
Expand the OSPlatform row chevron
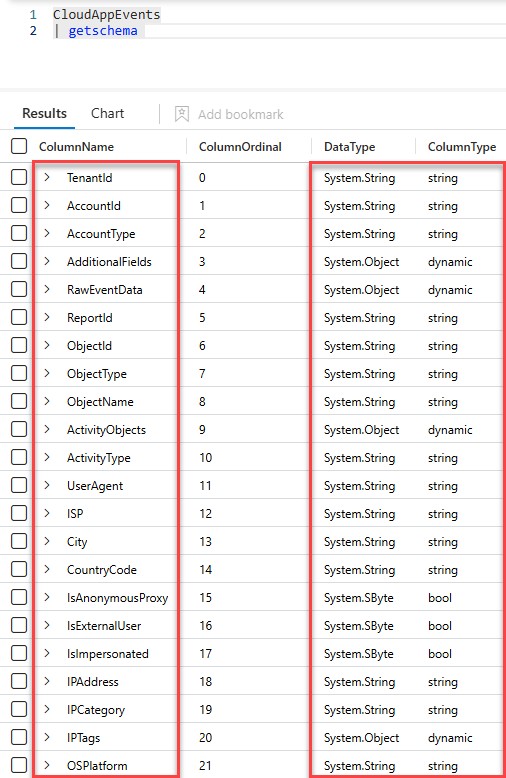(47, 765)
